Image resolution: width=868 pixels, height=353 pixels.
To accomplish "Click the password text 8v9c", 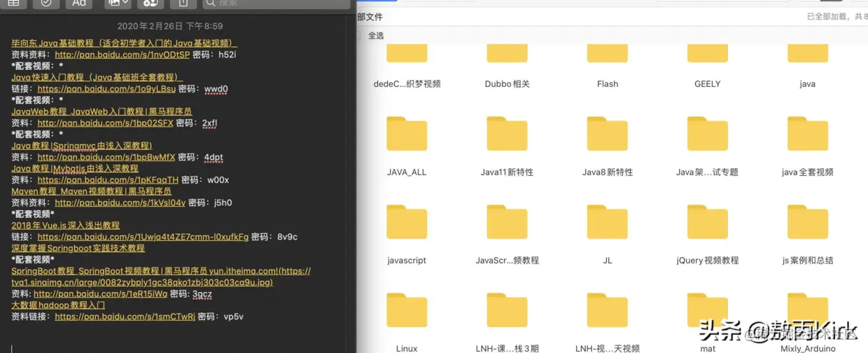I will click(287, 237).
